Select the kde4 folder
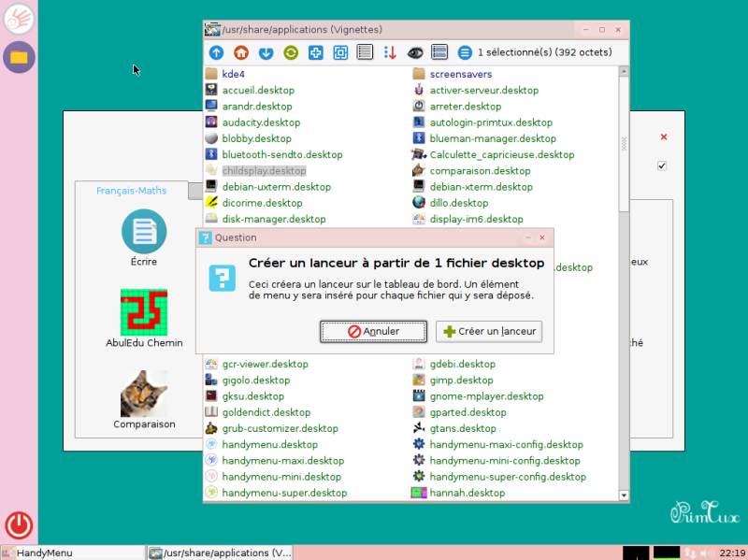This screenshot has width=748, height=560. pos(233,74)
